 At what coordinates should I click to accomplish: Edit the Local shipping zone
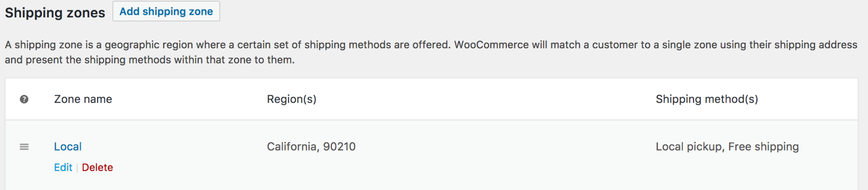(63, 168)
